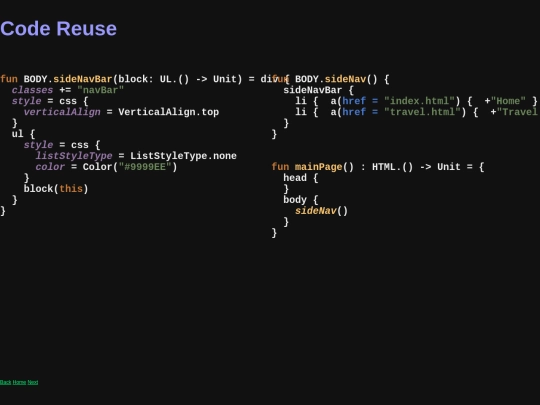Click 'VerticalAlign.top' in the code
The height and width of the screenshot is (405, 540).
(168, 112)
